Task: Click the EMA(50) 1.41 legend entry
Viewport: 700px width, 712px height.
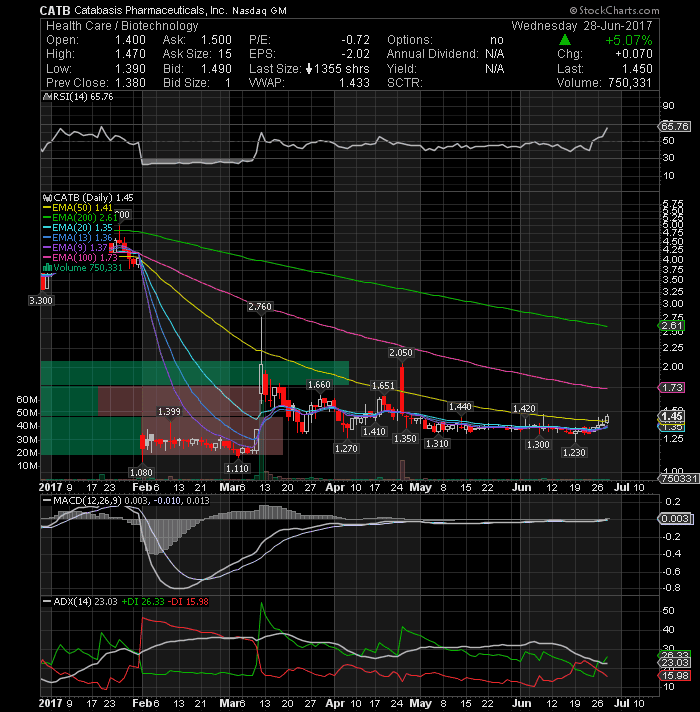Action: (77, 208)
